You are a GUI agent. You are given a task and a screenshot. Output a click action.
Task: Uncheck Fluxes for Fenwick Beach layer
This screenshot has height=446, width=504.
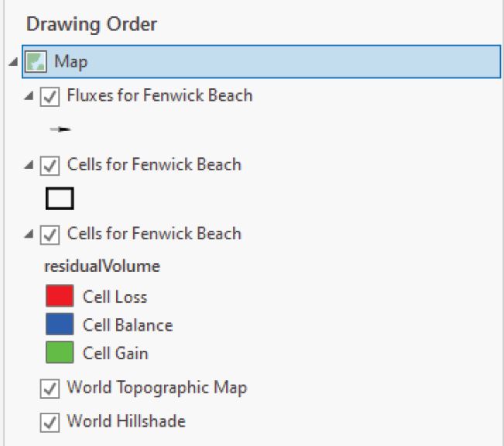click(x=50, y=97)
